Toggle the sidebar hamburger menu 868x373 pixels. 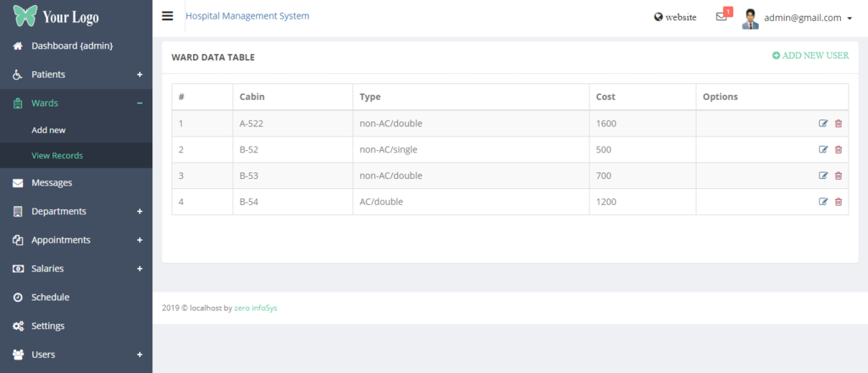(168, 16)
